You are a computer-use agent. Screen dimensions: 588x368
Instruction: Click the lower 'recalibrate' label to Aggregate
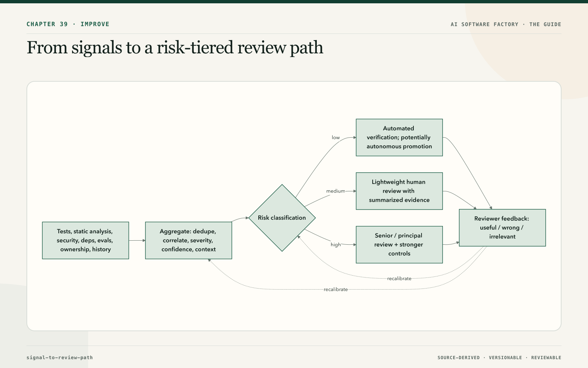point(336,290)
